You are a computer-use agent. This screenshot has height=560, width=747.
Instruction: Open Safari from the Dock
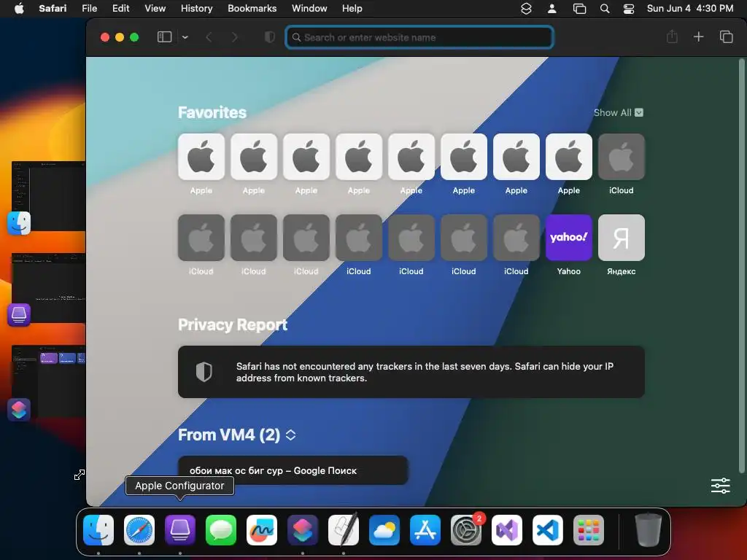[x=139, y=530]
